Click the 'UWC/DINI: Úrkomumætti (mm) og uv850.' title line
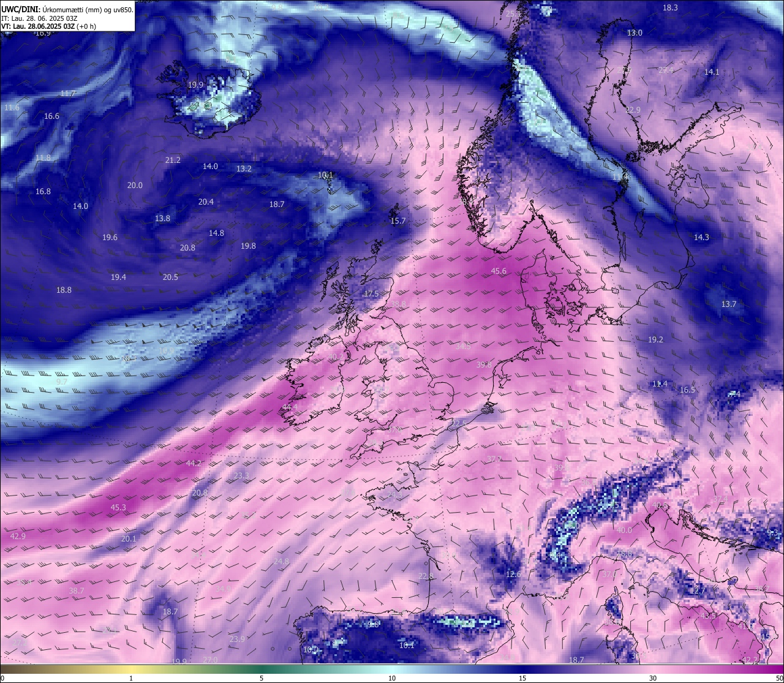Viewport: 784px width, 683px height. point(67,10)
